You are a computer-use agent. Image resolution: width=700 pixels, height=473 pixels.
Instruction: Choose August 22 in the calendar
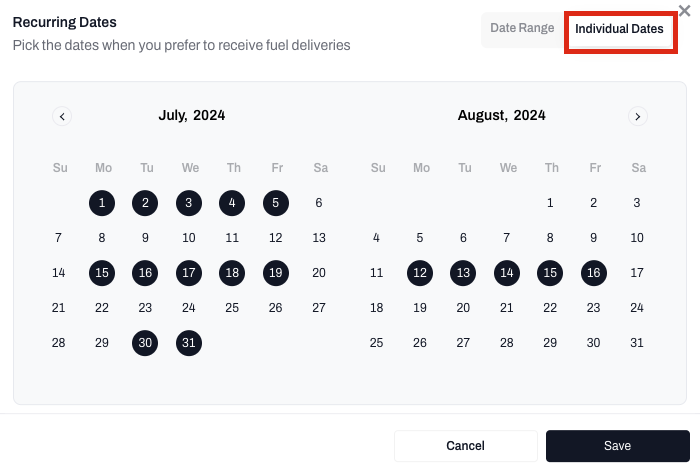[550, 308]
